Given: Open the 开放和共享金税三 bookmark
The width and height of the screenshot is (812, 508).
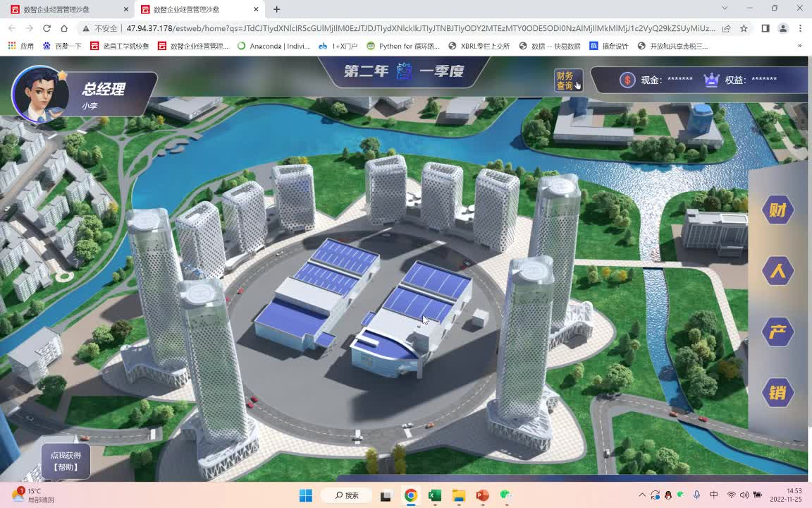Looking at the screenshot, I should [x=672, y=46].
